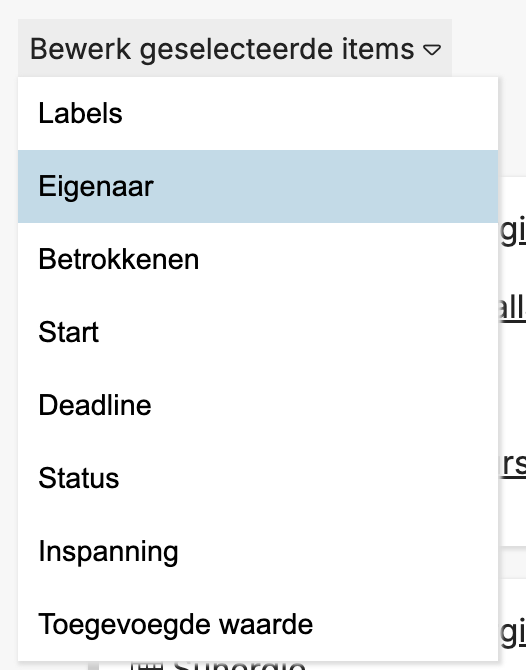The image size is (526, 670).
Task: Choose Toegevoegde waarde at the menu bottom
Action: pyautogui.click(x=258, y=624)
